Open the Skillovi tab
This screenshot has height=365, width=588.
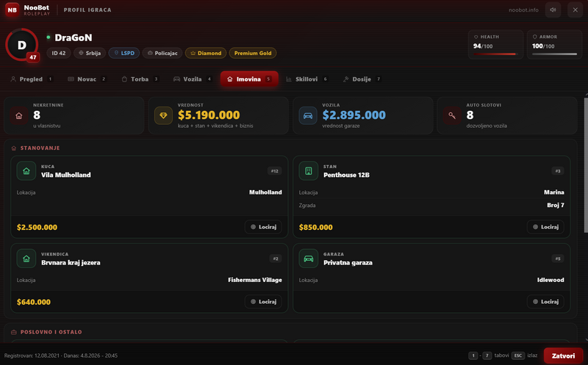click(x=306, y=79)
